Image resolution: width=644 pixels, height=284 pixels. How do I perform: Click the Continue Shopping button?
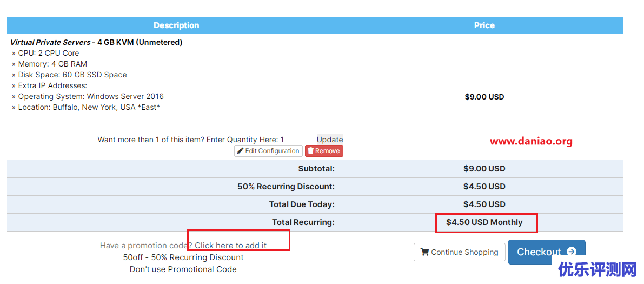(x=459, y=252)
